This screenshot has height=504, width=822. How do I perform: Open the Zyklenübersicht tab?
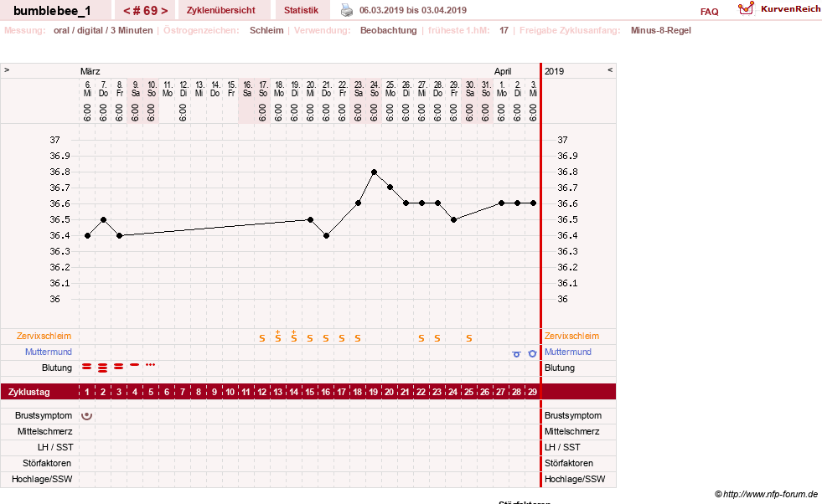pos(220,10)
